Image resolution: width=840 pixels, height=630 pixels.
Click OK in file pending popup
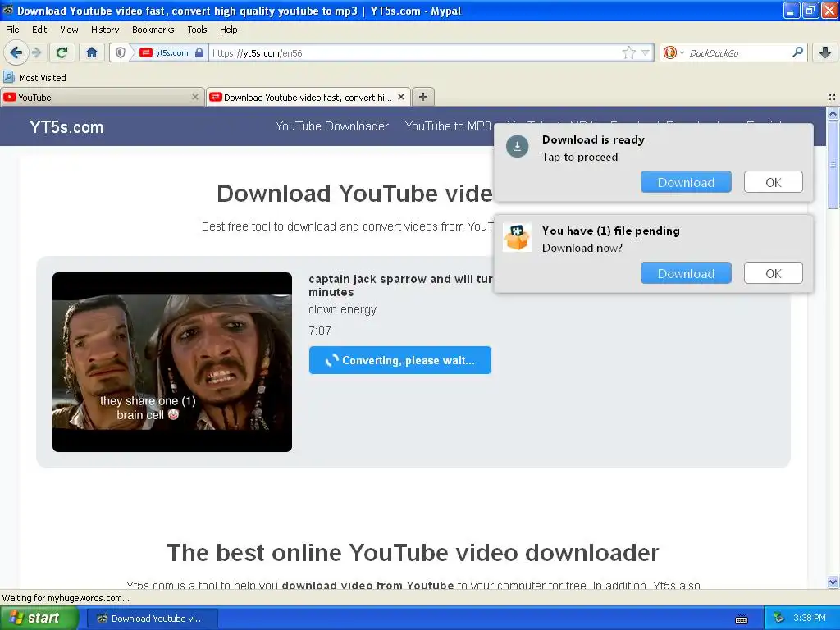pyautogui.click(x=773, y=273)
